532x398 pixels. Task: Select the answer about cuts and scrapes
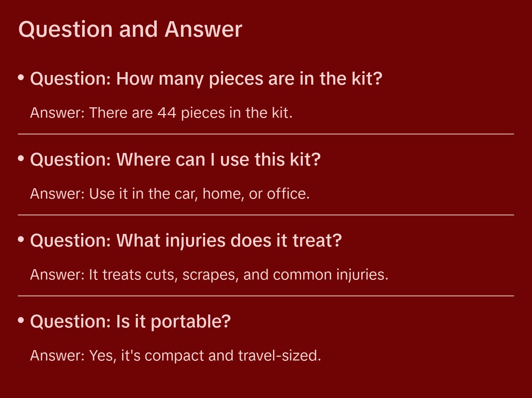pyautogui.click(x=209, y=275)
